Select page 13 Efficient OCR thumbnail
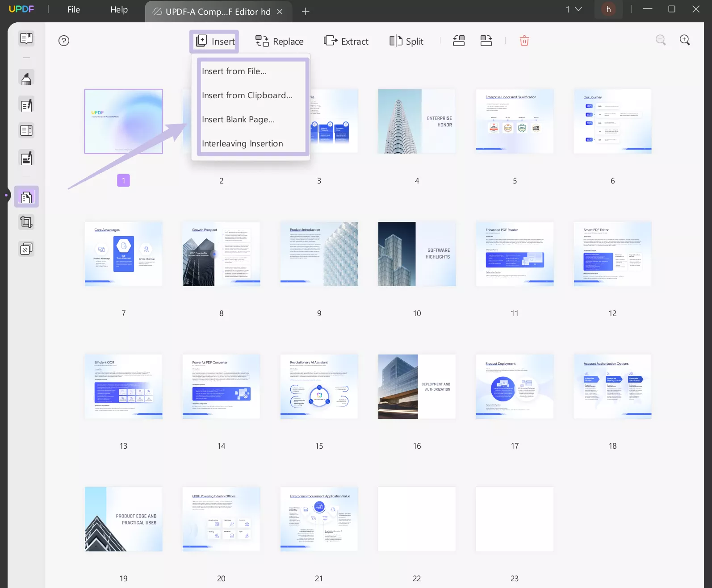The width and height of the screenshot is (712, 588). coord(124,387)
